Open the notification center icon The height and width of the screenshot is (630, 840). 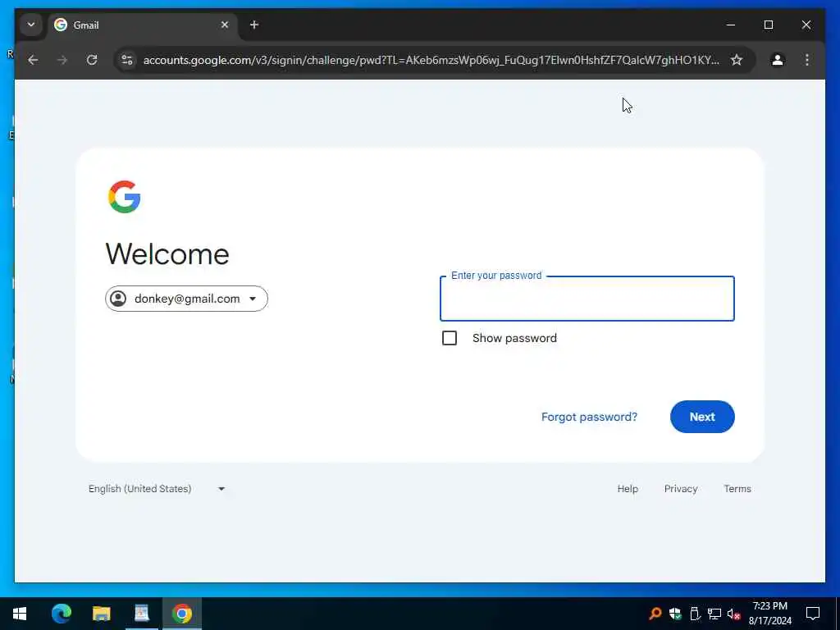click(x=813, y=614)
